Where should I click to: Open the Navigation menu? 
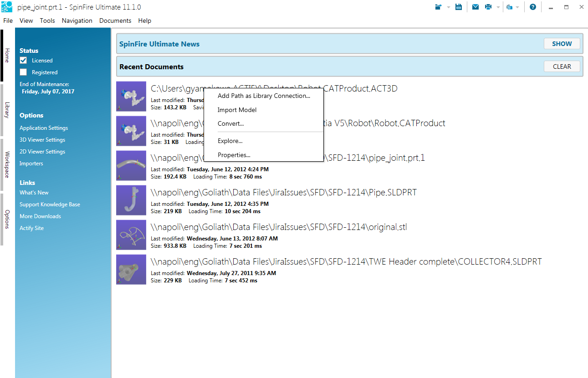pyautogui.click(x=77, y=20)
